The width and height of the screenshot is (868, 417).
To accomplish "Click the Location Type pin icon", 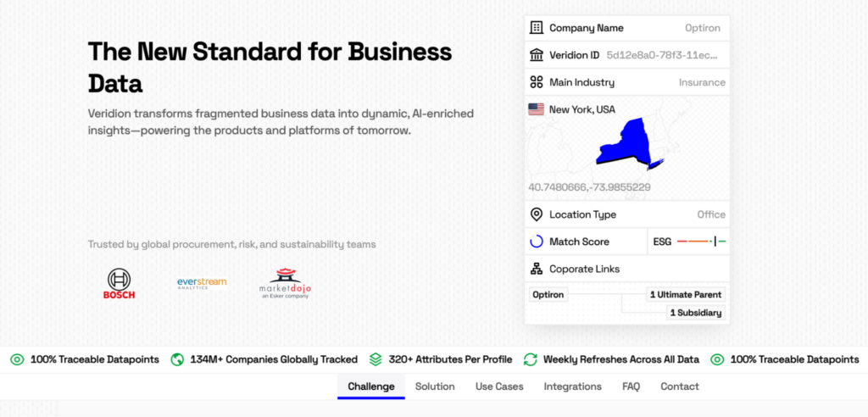I will [x=536, y=214].
